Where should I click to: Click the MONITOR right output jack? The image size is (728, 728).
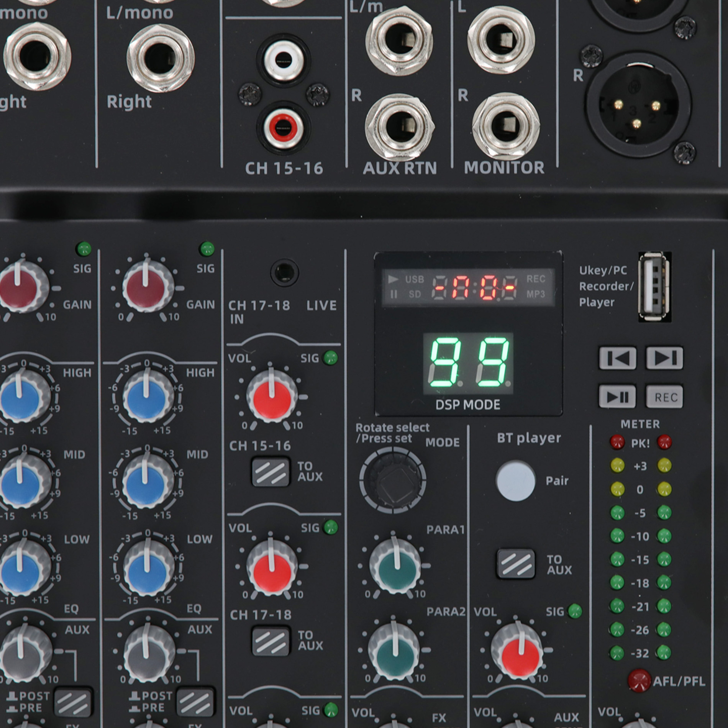coord(506,126)
